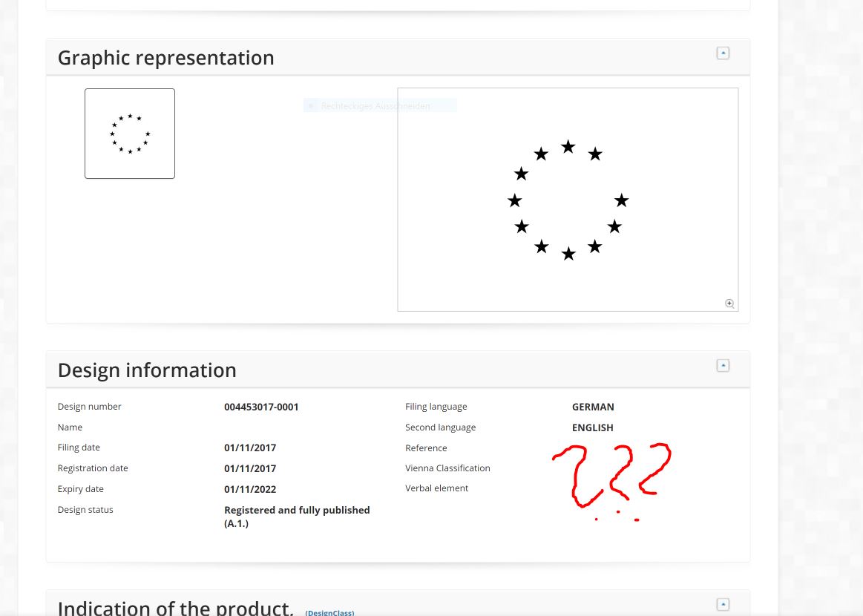Click the ENGLISH second language value
The height and width of the screenshot is (616, 863).
[x=592, y=427]
